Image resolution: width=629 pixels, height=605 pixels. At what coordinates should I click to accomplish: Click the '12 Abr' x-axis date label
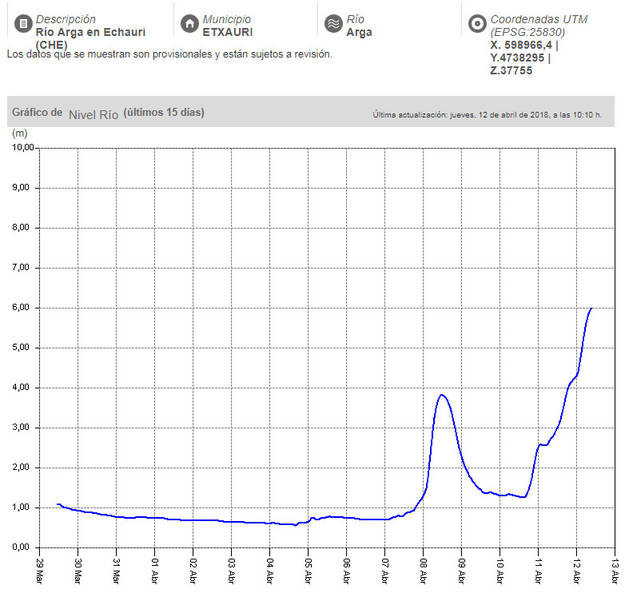[577, 573]
